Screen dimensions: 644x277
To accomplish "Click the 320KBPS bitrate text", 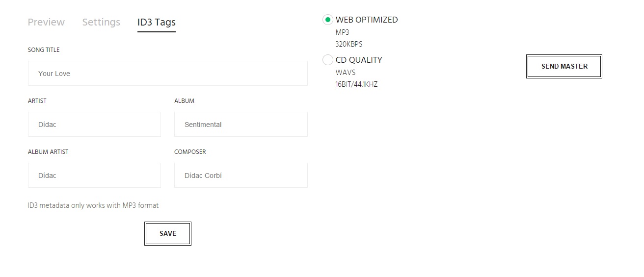I will pyautogui.click(x=349, y=44).
